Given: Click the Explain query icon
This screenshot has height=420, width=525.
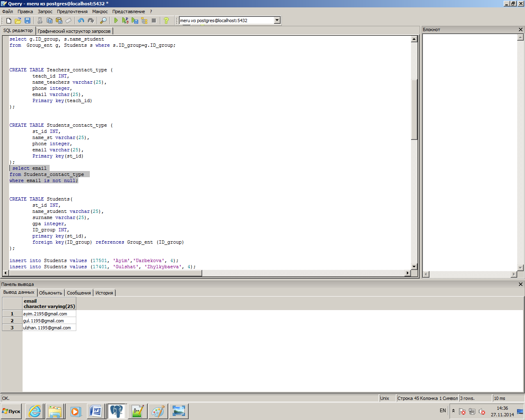Looking at the screenshot, I should click(x=144, y=21).
